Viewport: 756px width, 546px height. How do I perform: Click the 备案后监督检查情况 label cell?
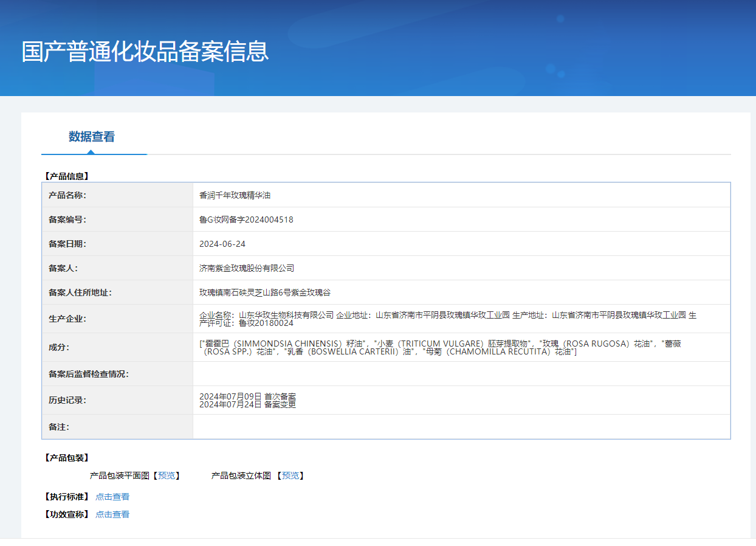pyautogui.click(x=89, y=374)
